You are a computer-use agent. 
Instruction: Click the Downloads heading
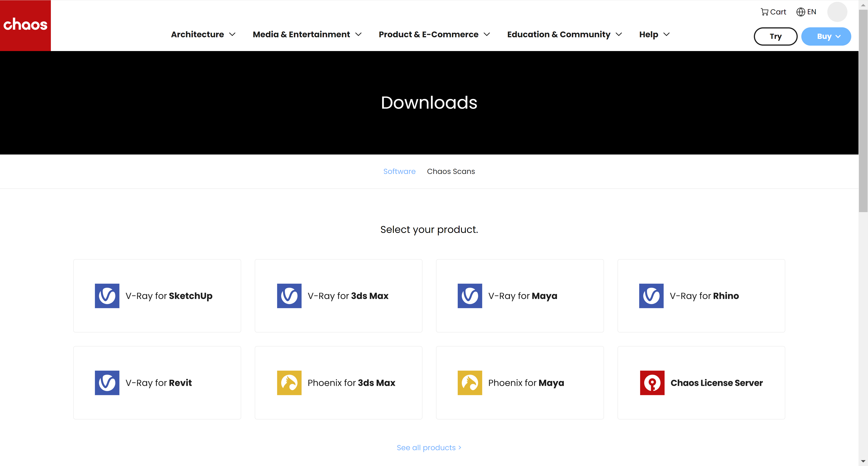click(x=429, y=102)
